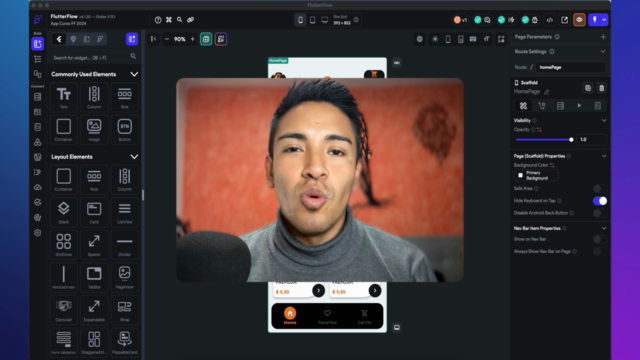Open the Animations play tab in Scaffold panel
640x360 pixels.
[579, 106]
